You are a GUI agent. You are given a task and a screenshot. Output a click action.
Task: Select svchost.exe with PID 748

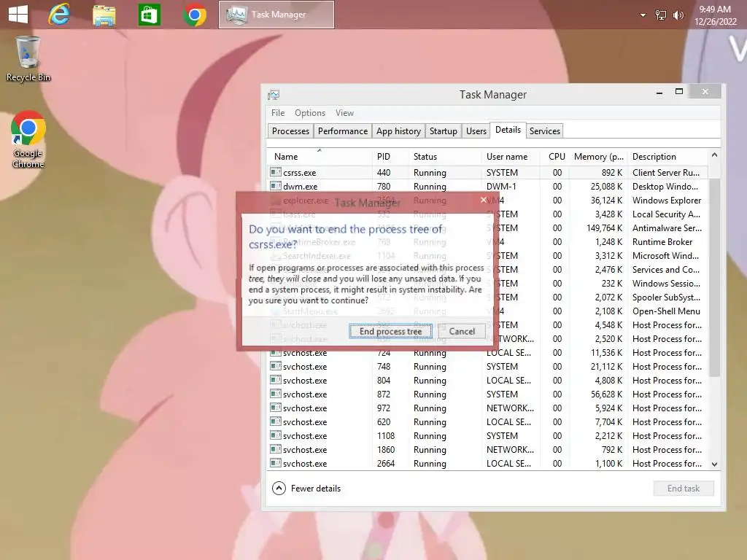[488, 367]
